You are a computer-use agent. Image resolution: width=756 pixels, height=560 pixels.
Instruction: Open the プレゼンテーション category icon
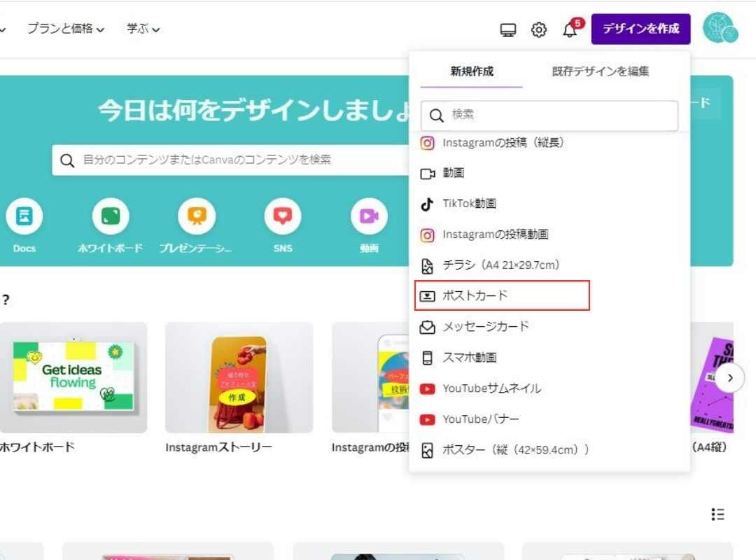coord(196,217)
